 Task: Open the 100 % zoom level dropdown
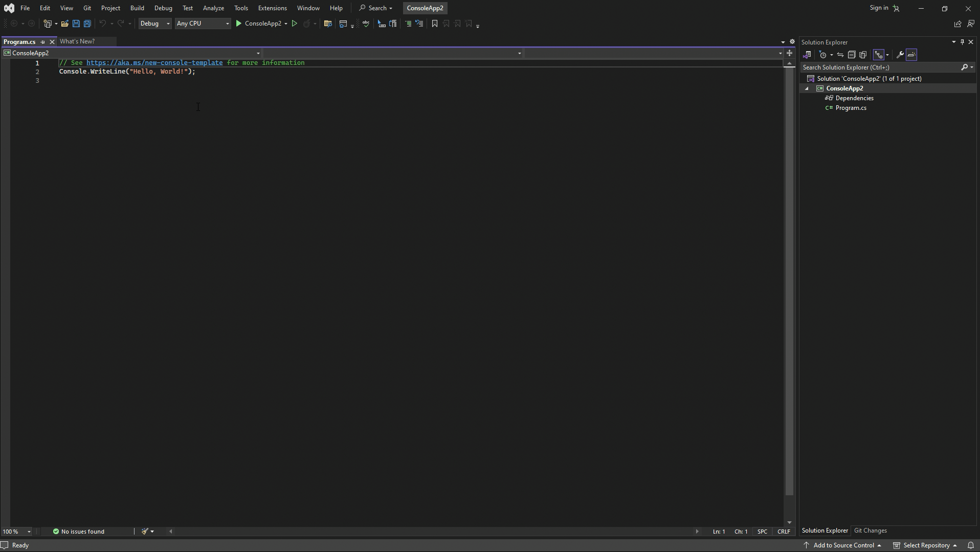16,532
